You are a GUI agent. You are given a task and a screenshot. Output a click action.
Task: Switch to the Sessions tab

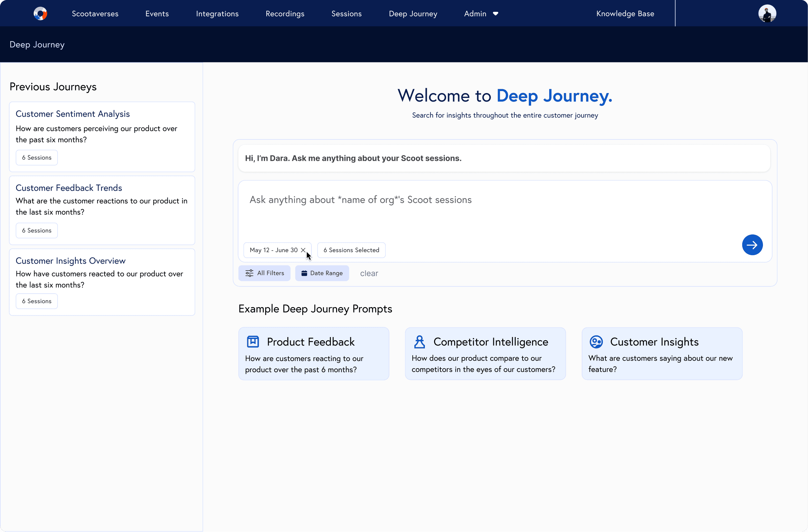[x=346, y=13]
